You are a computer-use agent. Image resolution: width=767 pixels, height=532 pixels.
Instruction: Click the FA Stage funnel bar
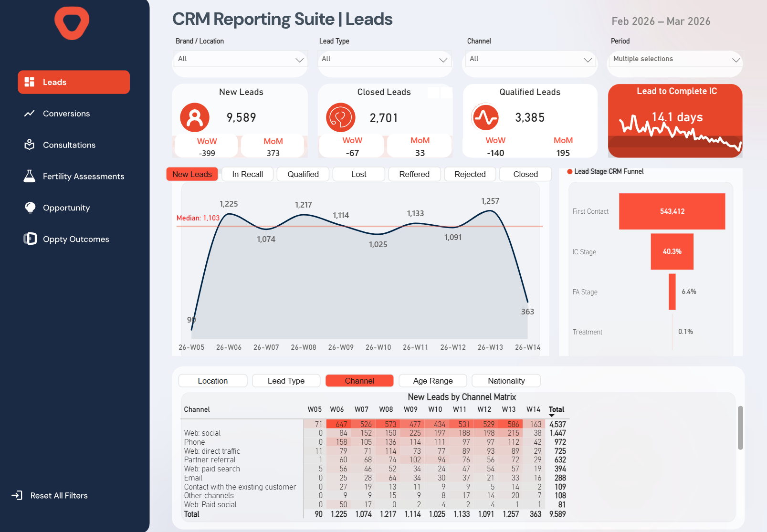(672, 292)
